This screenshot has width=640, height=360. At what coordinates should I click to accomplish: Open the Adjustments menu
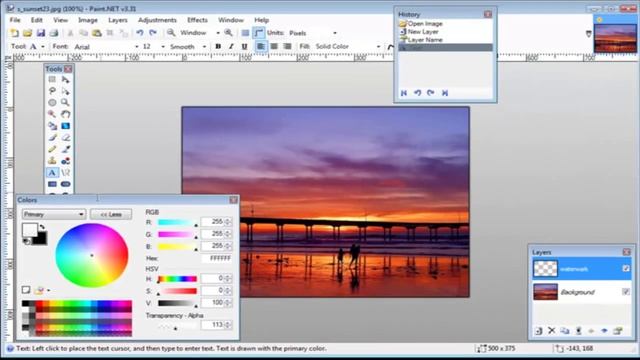[157, 20]
